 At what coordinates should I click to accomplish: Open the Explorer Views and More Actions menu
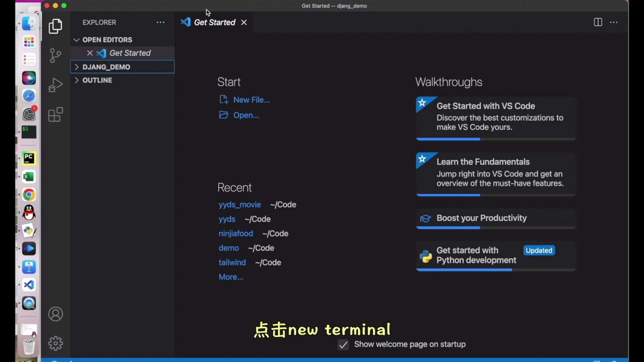(161, 22)
